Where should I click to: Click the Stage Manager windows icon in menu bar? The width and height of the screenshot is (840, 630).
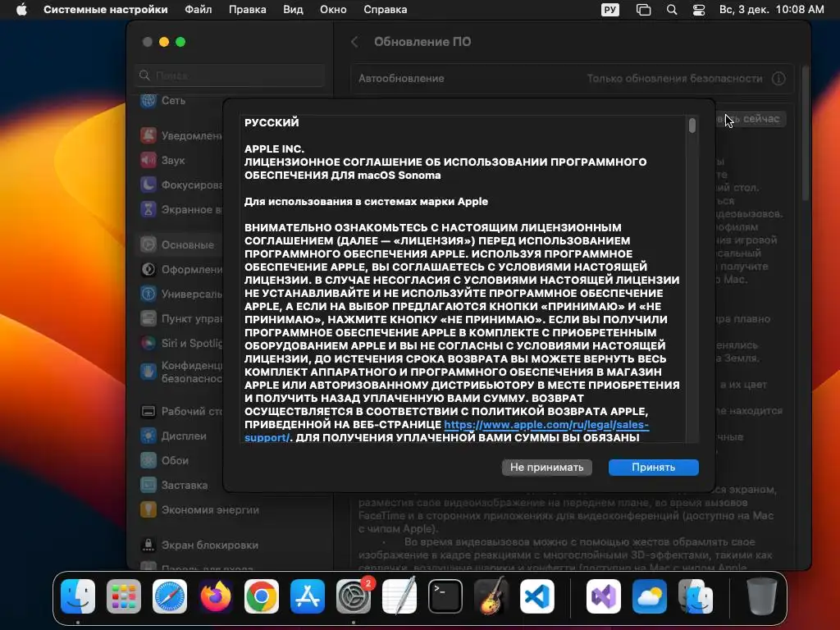point(643,10)
